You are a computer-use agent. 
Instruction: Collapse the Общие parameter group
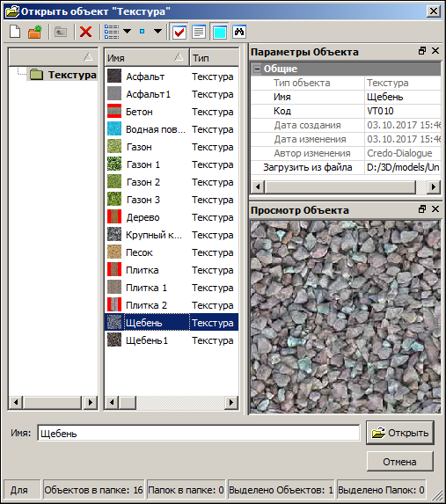point(257,69)
